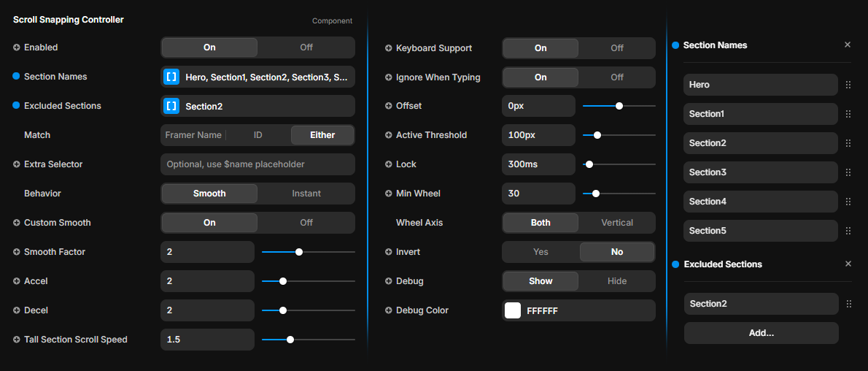The width and height of the screenshot is (868, 371).
Task: Click the plus icon beside Enabled
Action: (x=17, y=47)
